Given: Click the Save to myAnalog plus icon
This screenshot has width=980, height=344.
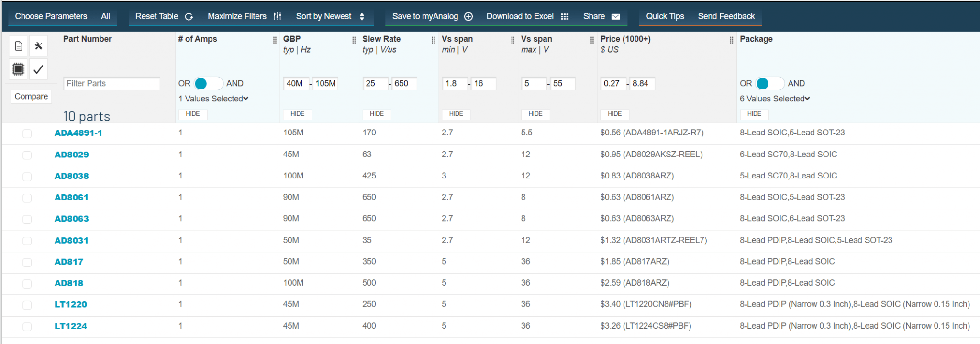Looking at the screenshot, I should (x=468, y=16).
